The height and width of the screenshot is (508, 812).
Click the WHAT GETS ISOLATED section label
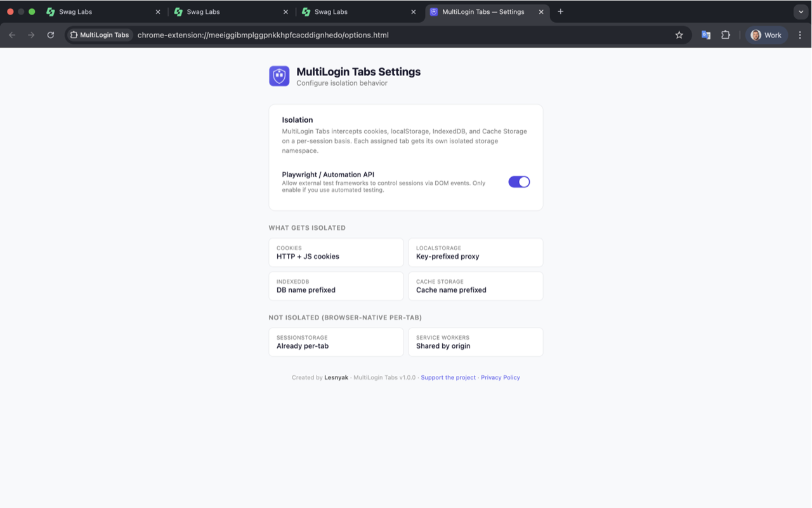(307, 227)
